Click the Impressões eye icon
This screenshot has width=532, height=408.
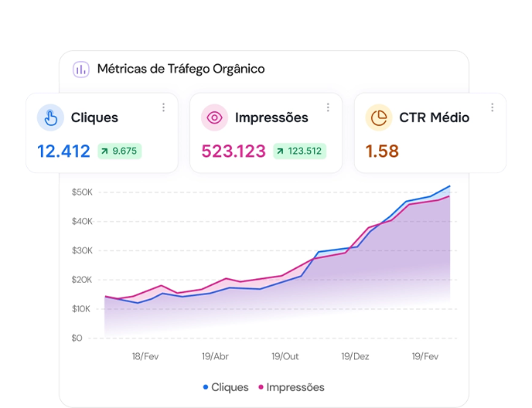coord(215,118)
